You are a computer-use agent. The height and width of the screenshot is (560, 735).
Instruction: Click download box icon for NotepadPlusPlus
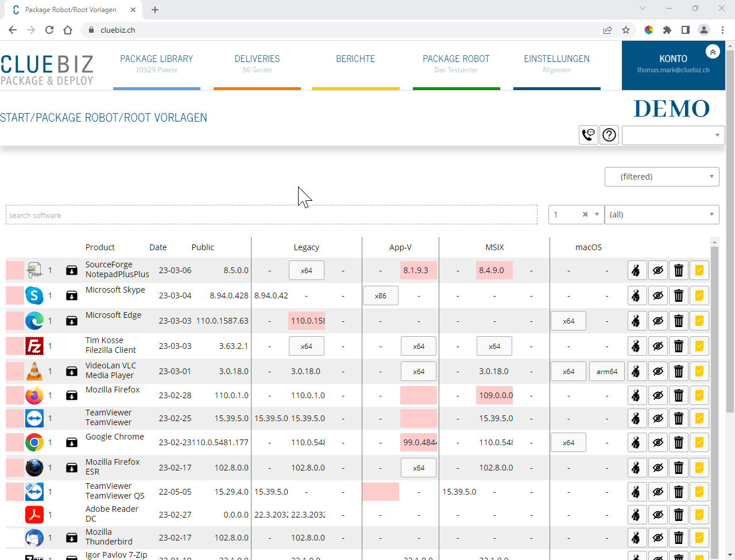(72, 270)
